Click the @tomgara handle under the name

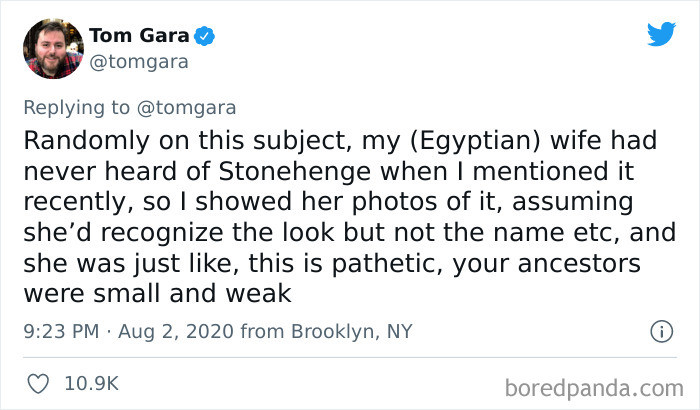point(139,62)
